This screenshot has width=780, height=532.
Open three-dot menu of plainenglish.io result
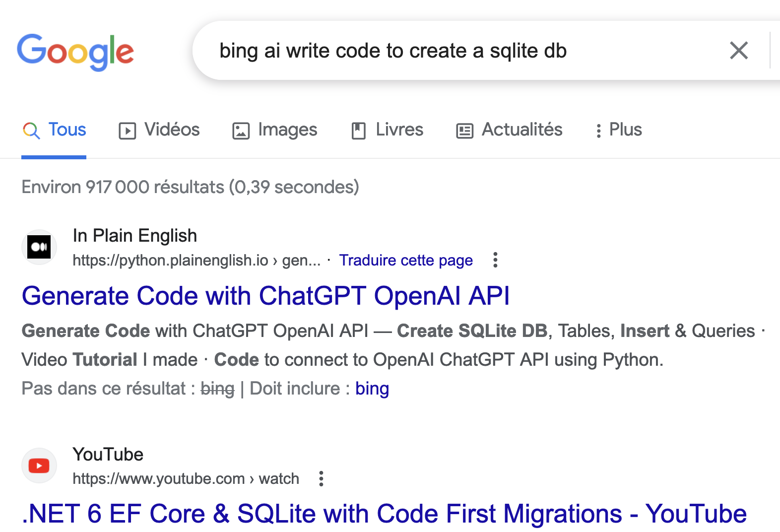(x=495, y=260)
